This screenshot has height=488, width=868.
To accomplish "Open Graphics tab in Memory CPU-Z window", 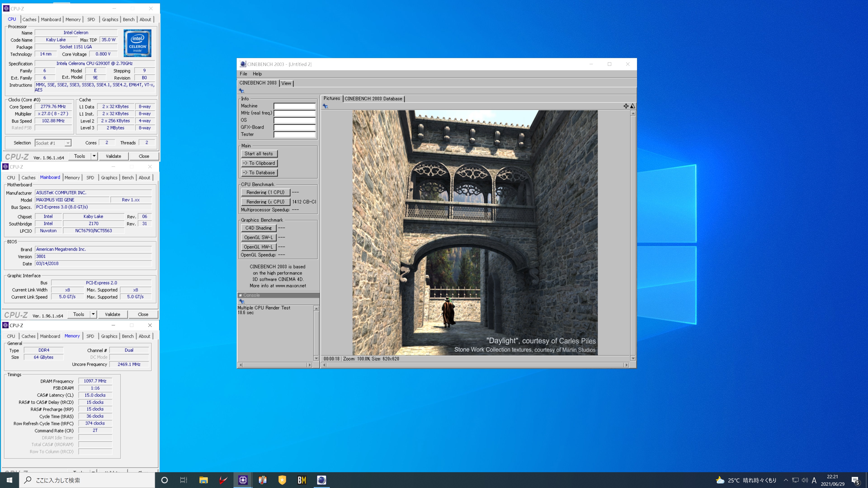I will (x=109, y=336).
